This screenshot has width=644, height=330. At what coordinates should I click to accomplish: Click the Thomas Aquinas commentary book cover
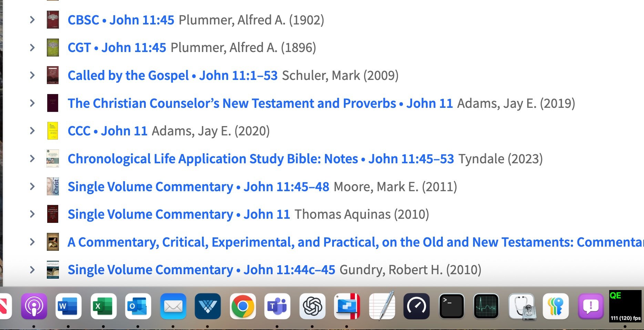point(53,214)
